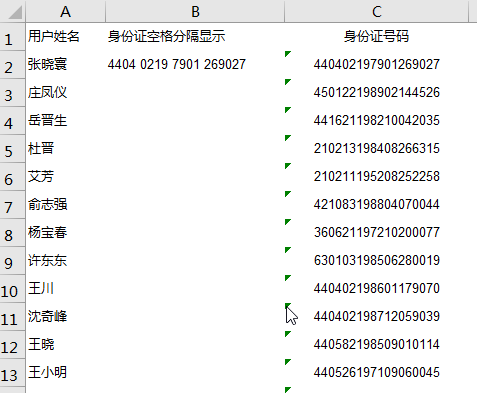Click empty cell B4 beside 岳晋生

(195, 121)
